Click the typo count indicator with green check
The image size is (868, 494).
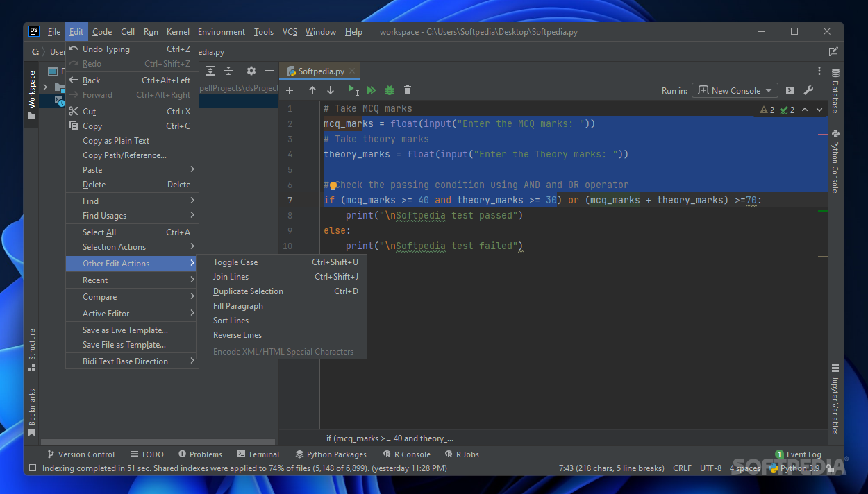pyautogui.click(x=787, y=110)
